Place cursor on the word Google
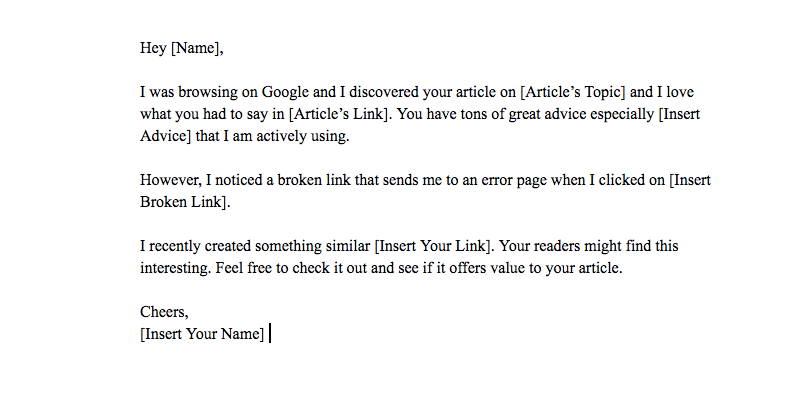This screenshot has width=808, height=408. point(285,92)
